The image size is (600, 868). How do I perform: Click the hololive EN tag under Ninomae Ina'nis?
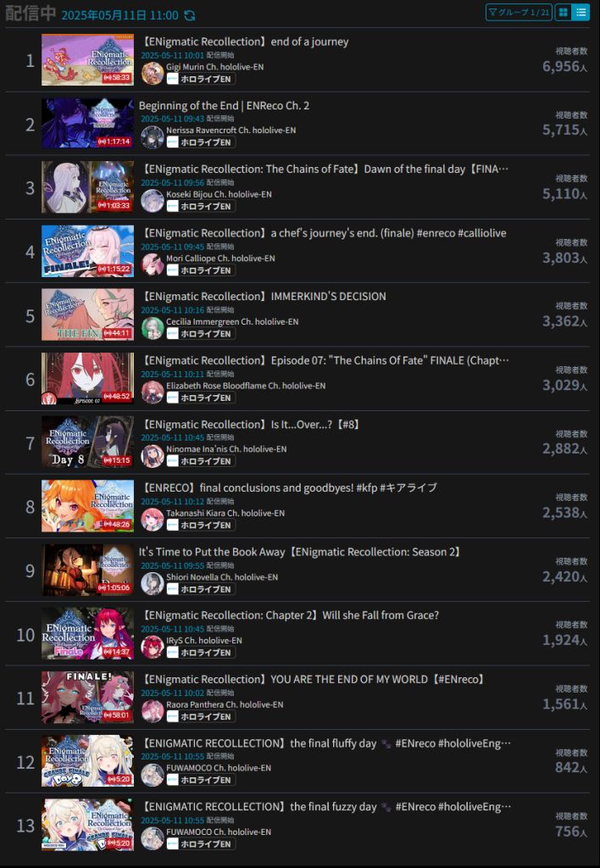coord(201,461)
